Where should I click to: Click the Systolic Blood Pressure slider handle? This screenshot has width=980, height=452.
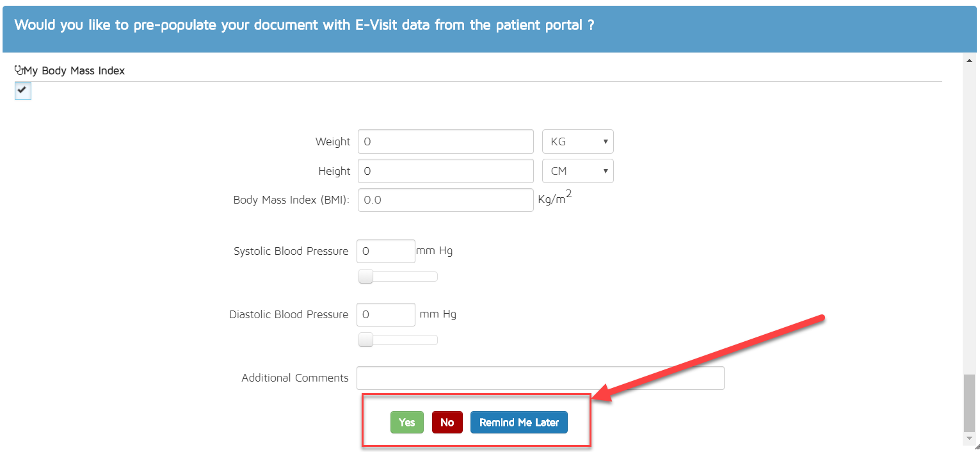pos(365,277)
